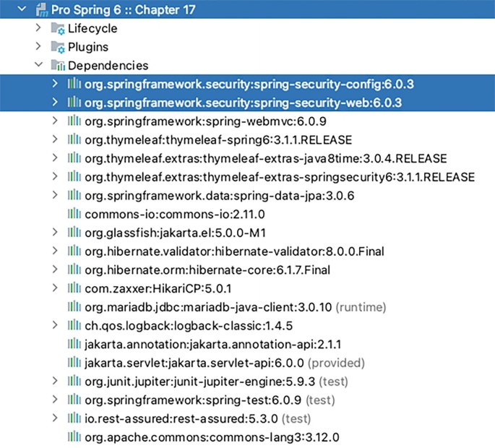
Task: Click the library icon for jakarta.annotation-api
Action: click(74, 344)
